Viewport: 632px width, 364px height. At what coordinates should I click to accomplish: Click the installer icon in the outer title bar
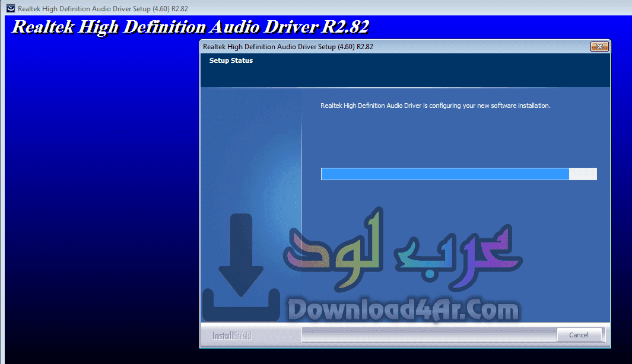pyautogui.click(x=11, y=8)
